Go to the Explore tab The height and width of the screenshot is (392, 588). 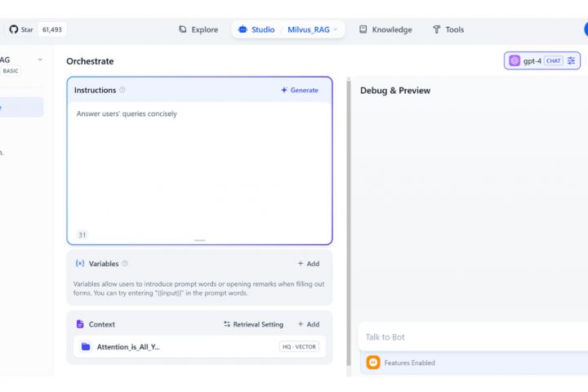(198, 29)
